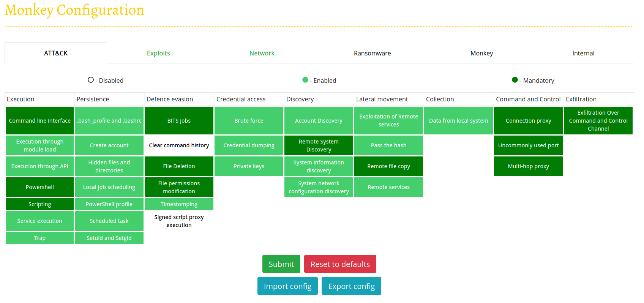Toggle Setuid and Setgid technique
Screen dimensions: 644x303
point(109,238)
